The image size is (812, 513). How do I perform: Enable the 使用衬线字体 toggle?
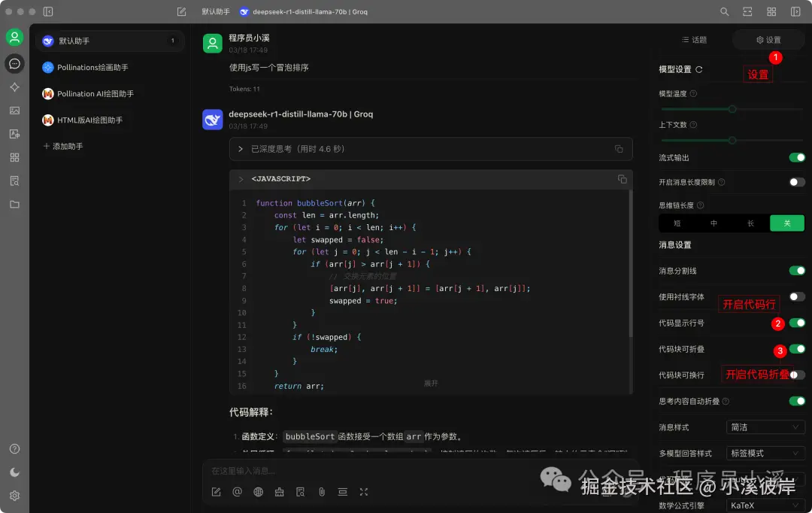point(796,296)
